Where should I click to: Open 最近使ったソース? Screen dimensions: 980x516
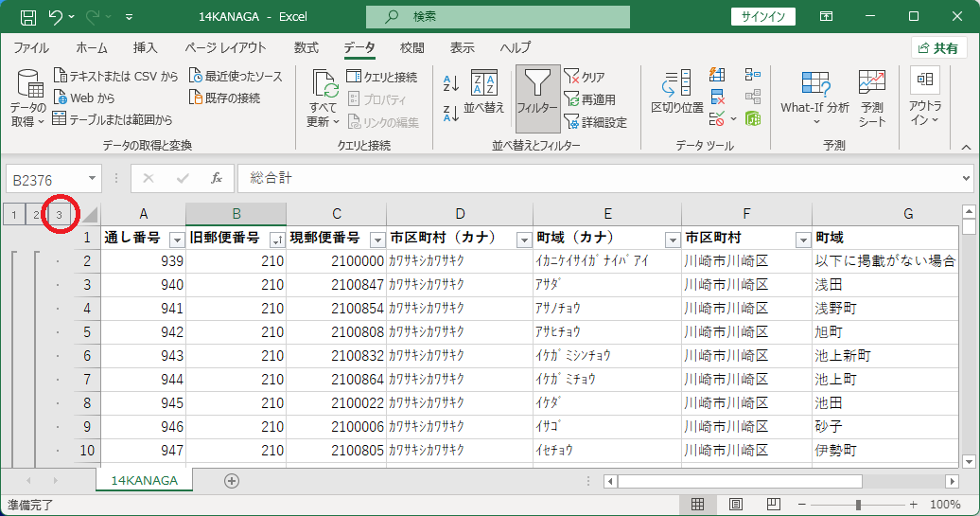coord(236,77)
